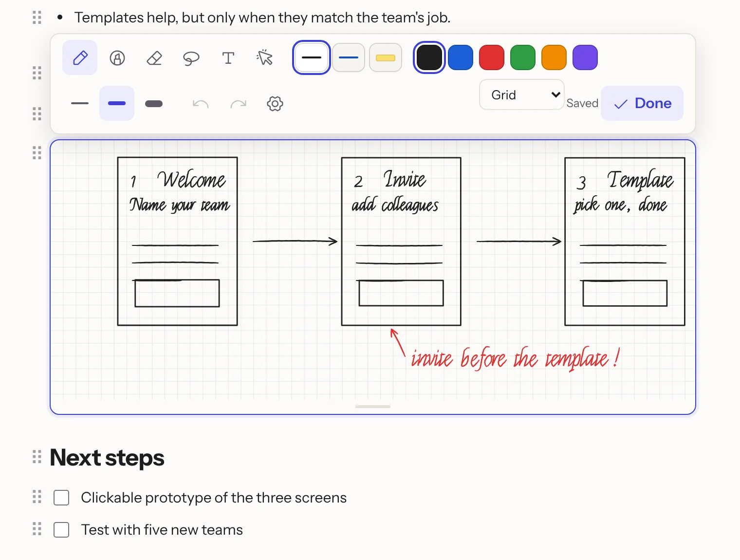Screen dimensions: 740x560
Task: Choose the shape recognition pen tool
Action: click(x=117, y=58)
